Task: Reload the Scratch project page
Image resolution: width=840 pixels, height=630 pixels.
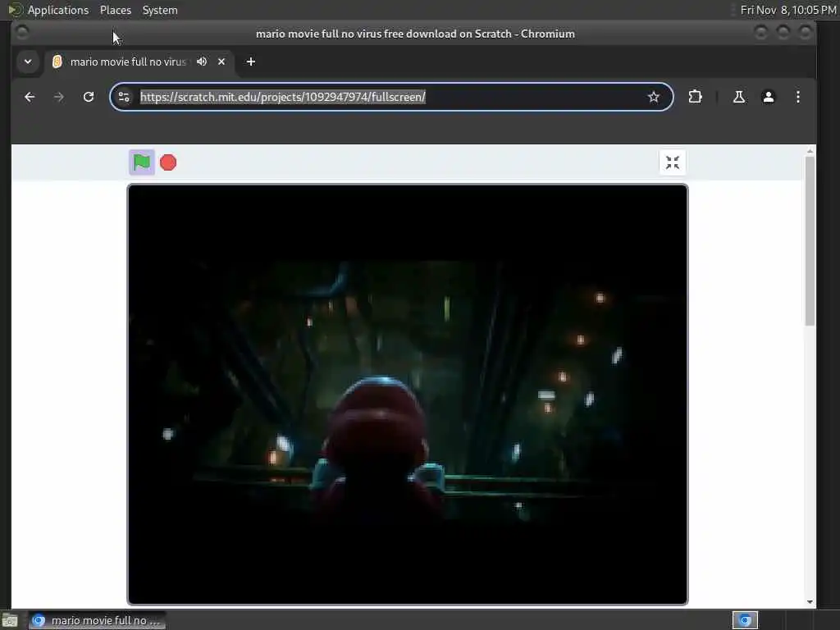Action: 89,97
